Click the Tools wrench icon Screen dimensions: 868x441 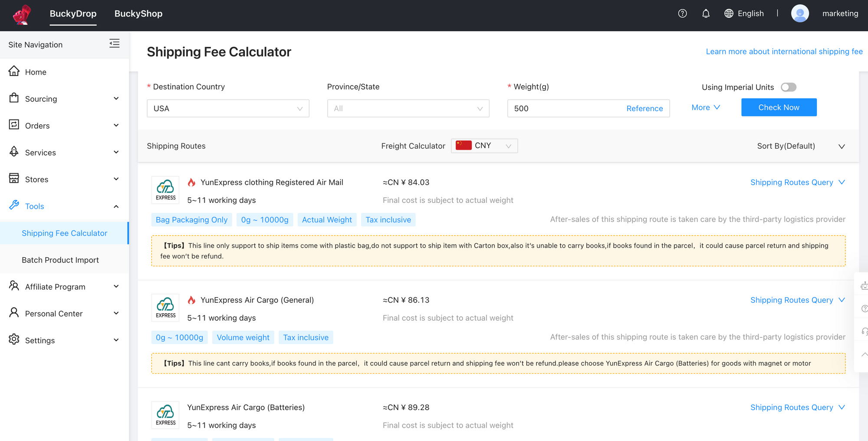tap(14, 205)
